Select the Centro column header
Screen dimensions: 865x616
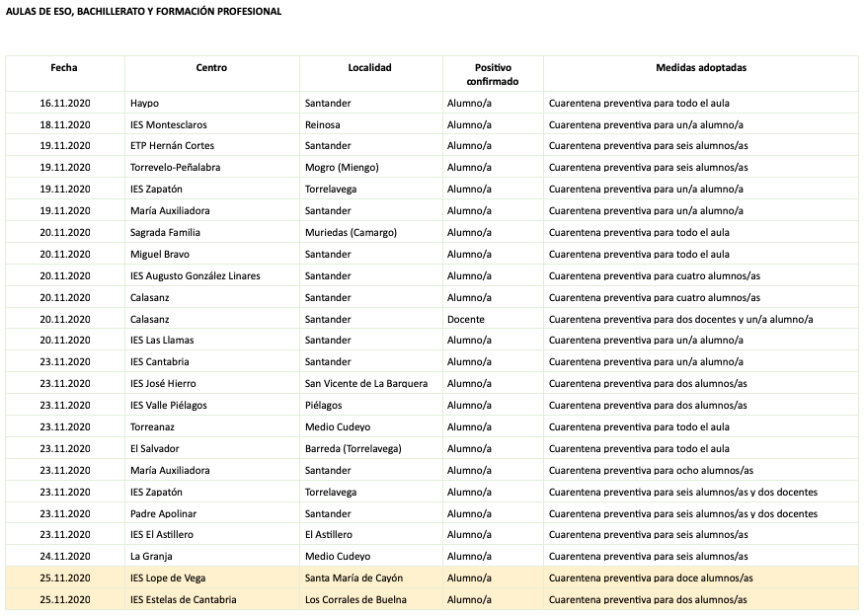(211, 68)
